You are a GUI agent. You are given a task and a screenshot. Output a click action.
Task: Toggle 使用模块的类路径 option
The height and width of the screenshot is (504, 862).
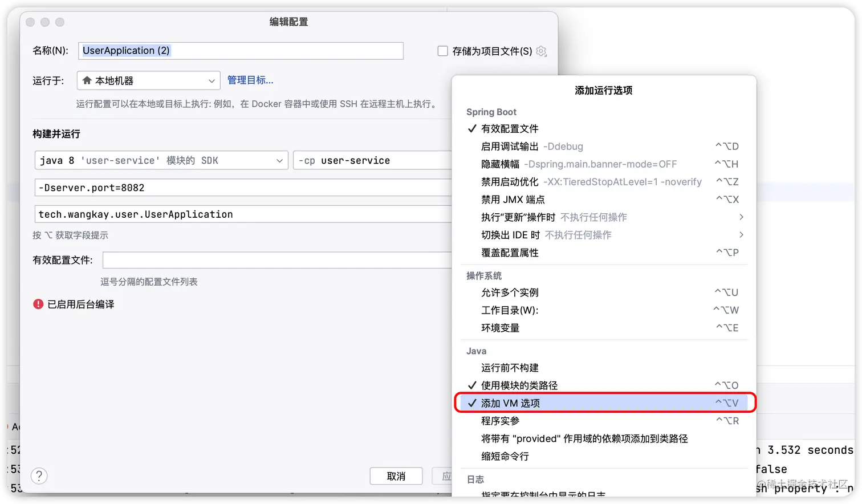(604, 385)
